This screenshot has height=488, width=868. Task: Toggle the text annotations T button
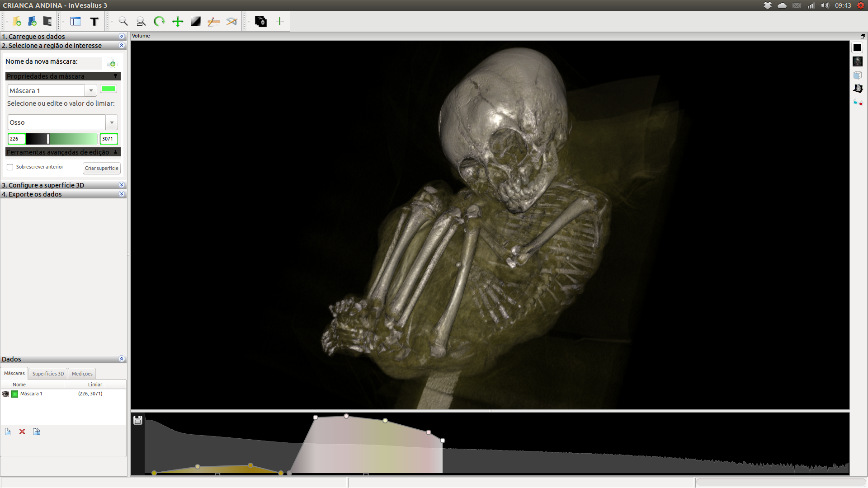click(94, 21)
